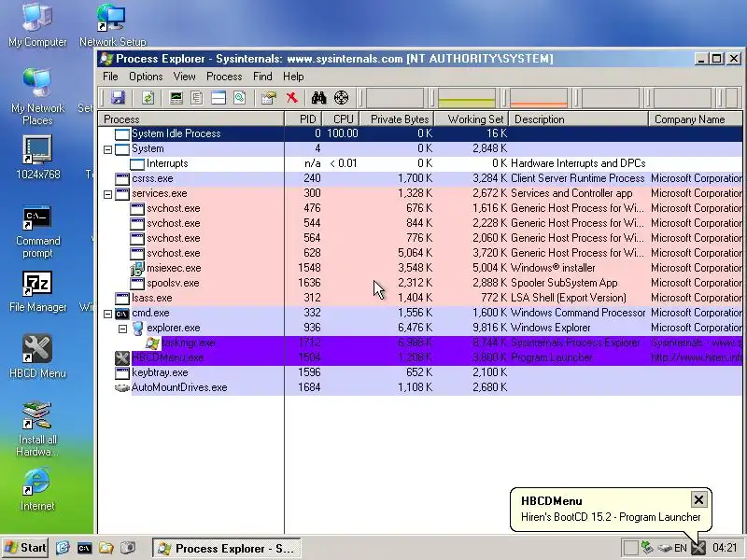Click folder quick launch icon on taskbar
This screenshot has height=560, width=747.
click(106, 548)
